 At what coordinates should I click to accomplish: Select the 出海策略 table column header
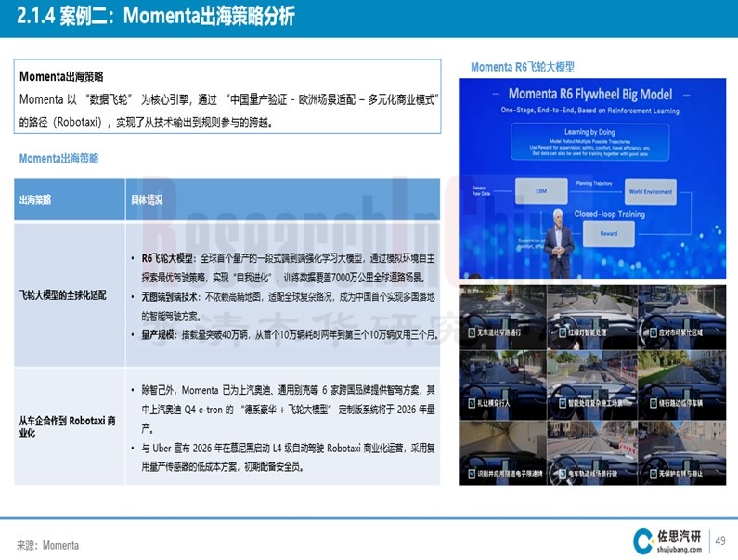(x=35, y=201)
